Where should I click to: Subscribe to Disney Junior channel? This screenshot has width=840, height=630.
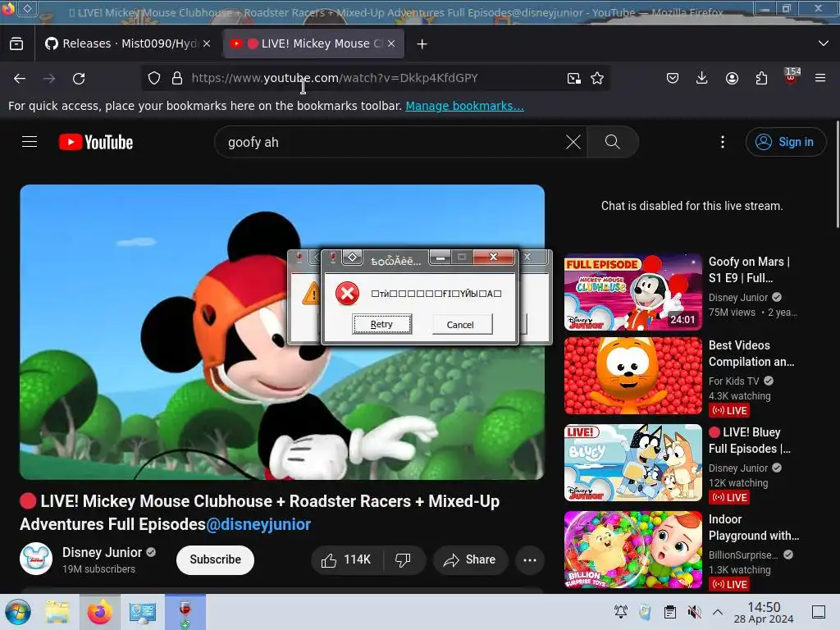tap(216, 559)
